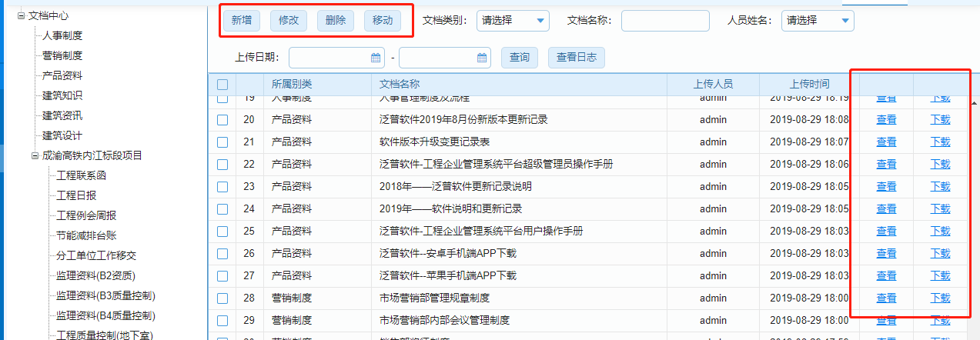Click 下载 link for row 24
Image resolution: width=980 pixels, height=340 pixels.
pos(941,209)
